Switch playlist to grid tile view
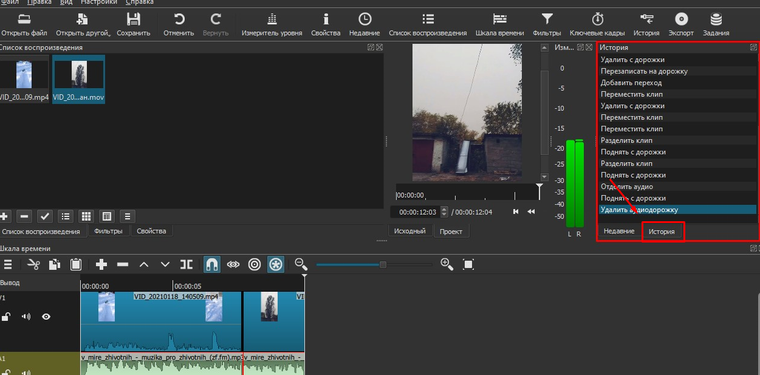Screen dimensions: 760x375 86,216
